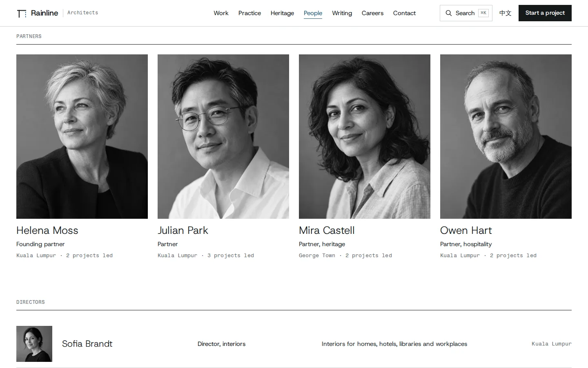Image resolution: width=588 pixels, height=368 pixels.
Task: Click Owen Hart's 'Kuala Lumpur · 2 projects led'
Action: click(x=488, y=256)
